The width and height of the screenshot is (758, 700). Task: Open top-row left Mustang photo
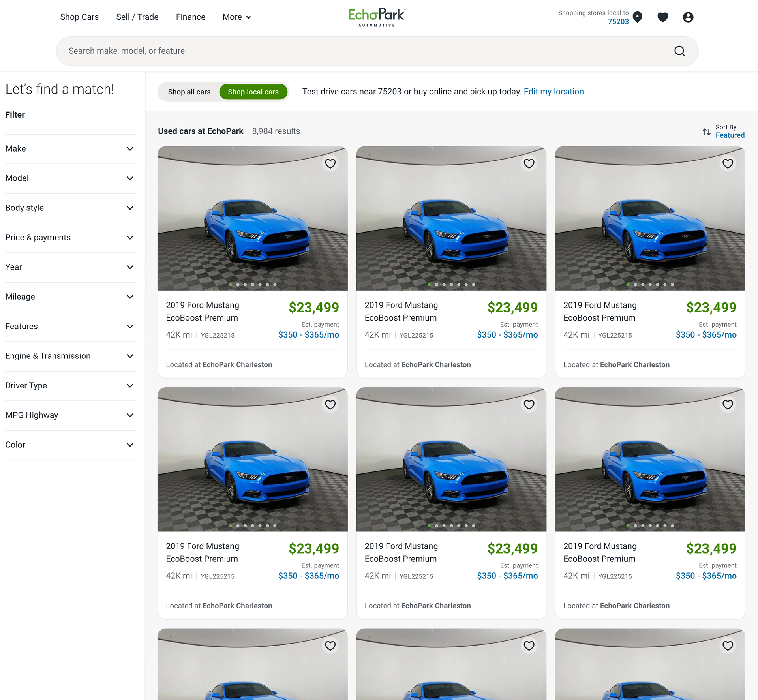[253, 218]
